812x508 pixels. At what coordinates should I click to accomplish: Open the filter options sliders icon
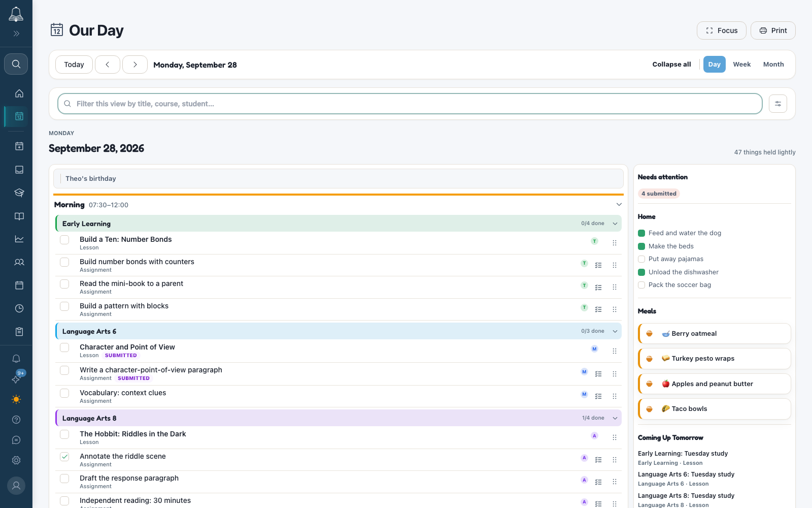pyautogui.click(x=778, y=104)
